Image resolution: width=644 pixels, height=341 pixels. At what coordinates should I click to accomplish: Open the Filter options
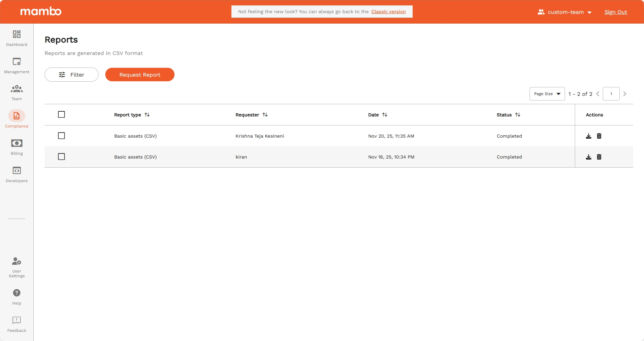coord(71,75)
